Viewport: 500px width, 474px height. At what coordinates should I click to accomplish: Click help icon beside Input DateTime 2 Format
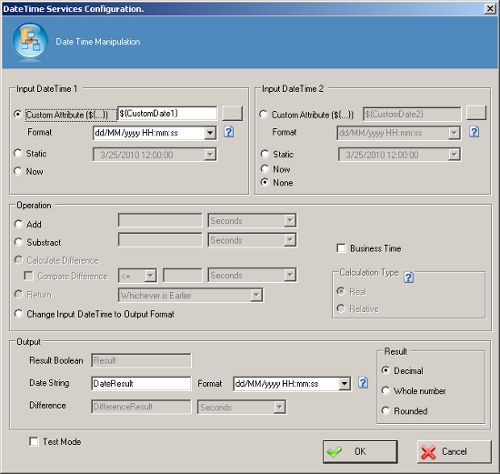pos(474,132)
